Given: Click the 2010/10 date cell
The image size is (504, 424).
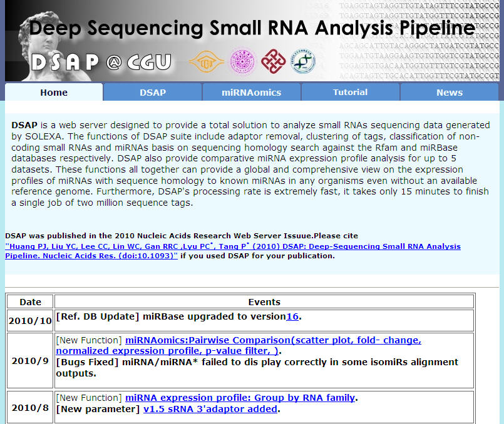Looking at the screenshot, I should [x=30, y=321].
